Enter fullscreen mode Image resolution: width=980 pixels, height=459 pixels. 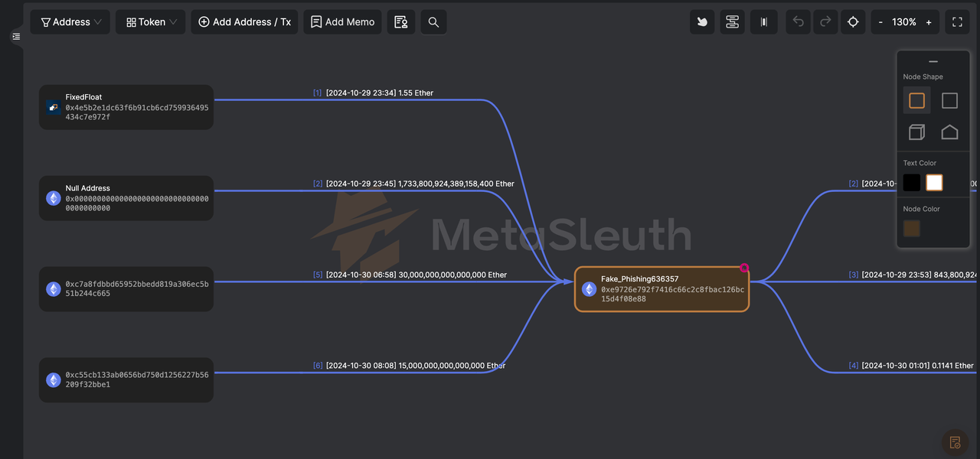pos(957,22)
